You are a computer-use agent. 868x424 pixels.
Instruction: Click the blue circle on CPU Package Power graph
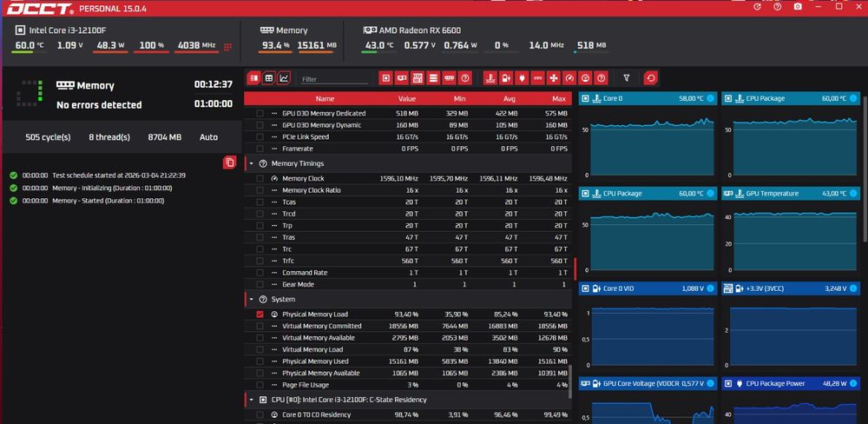coord(853,383)
